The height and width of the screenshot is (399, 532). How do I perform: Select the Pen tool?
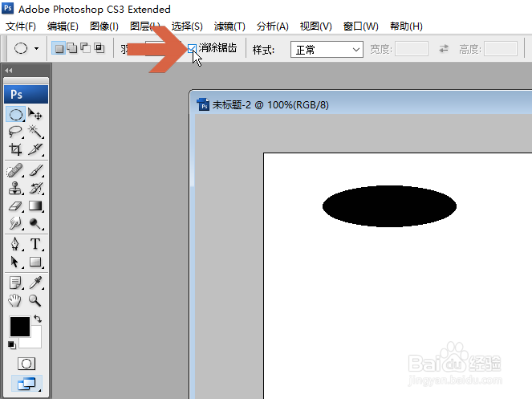click(15, 244)
